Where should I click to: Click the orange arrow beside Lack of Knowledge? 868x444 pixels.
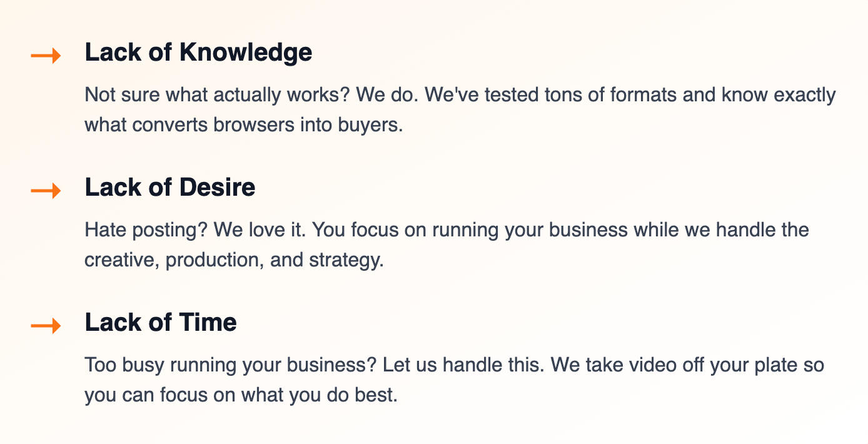[x=46, y=56]
